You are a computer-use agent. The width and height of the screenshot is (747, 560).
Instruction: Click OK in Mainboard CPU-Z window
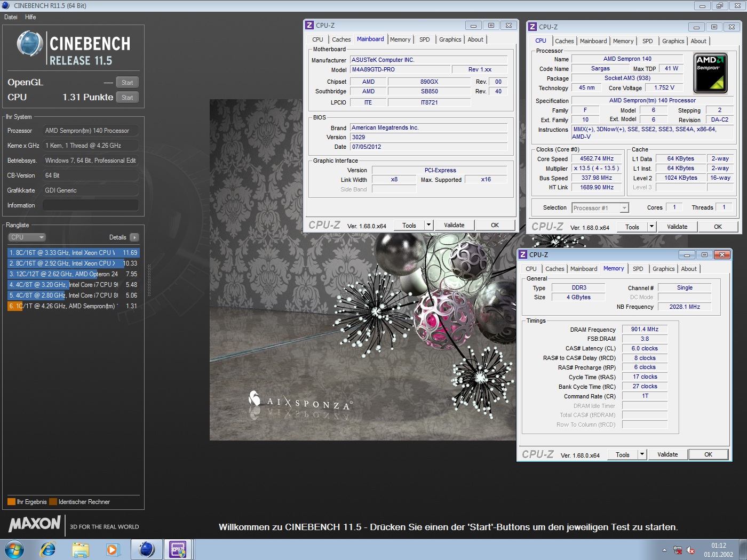click(x=495, y=225)
